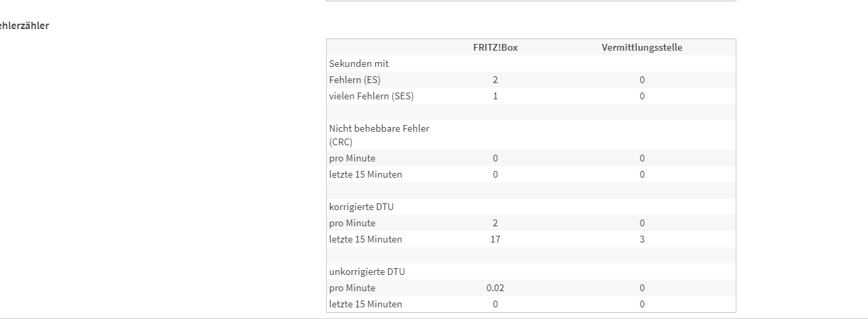Click the Sekunden mit section label
This screenshot has height=331, width=868.
pos(359,63)
